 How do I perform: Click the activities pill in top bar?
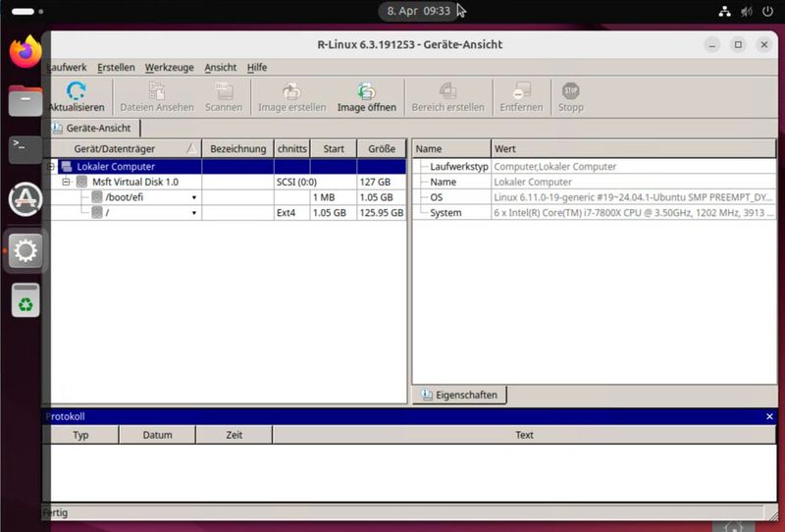tap(23, 11)
